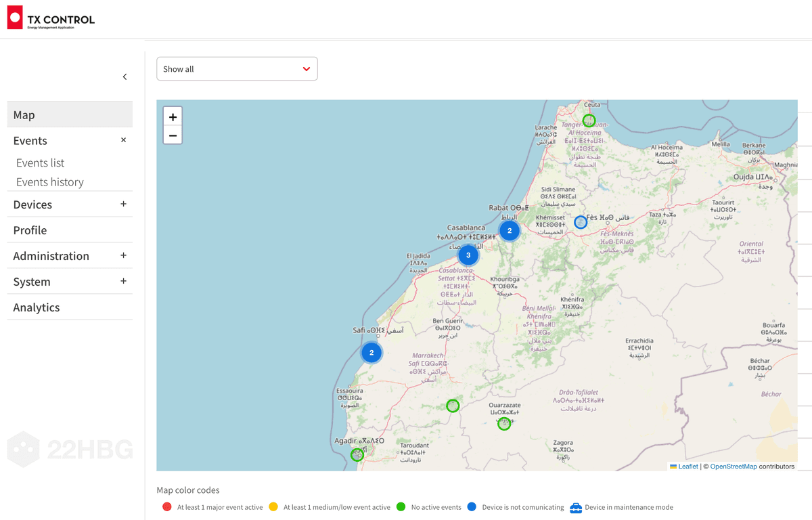Open the Show all filter dropdown
Image resolution: width=812 pixels, height=520 pixels.
click(x=237, y=68)
